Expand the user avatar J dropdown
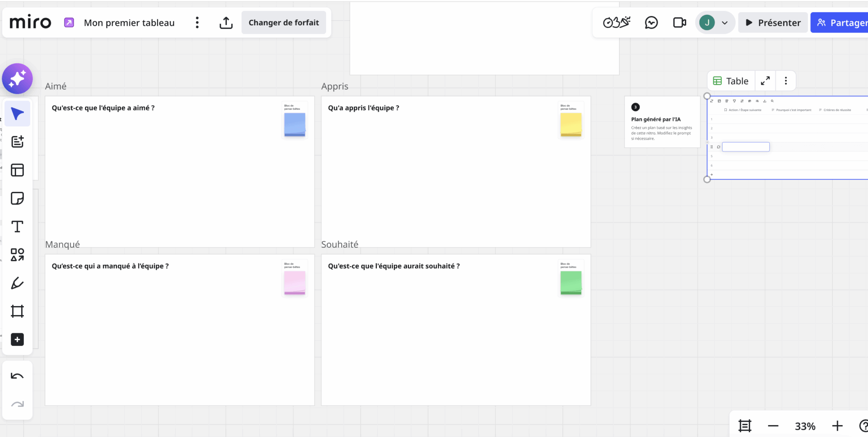Viewport: 868px width, 437px height. point(715,22)
